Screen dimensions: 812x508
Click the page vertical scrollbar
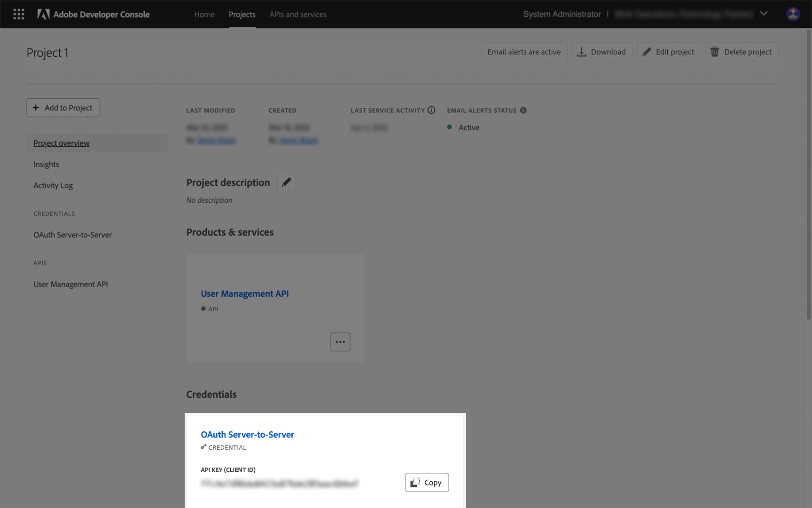[x=809, y=174]
